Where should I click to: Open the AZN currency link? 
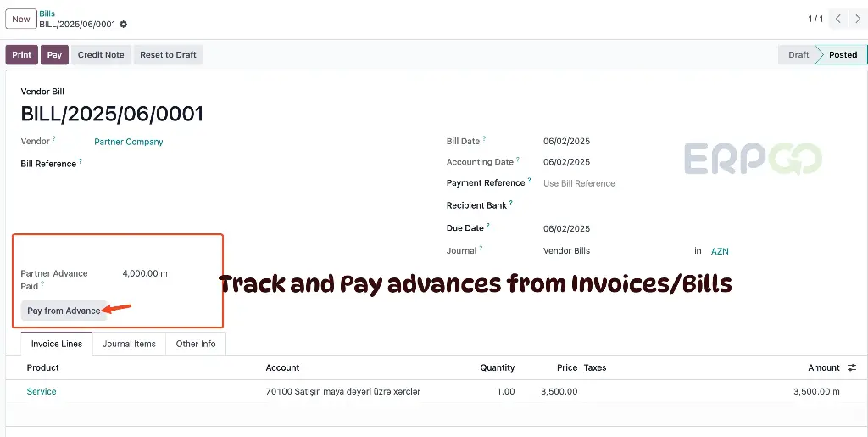coord(720,251)
